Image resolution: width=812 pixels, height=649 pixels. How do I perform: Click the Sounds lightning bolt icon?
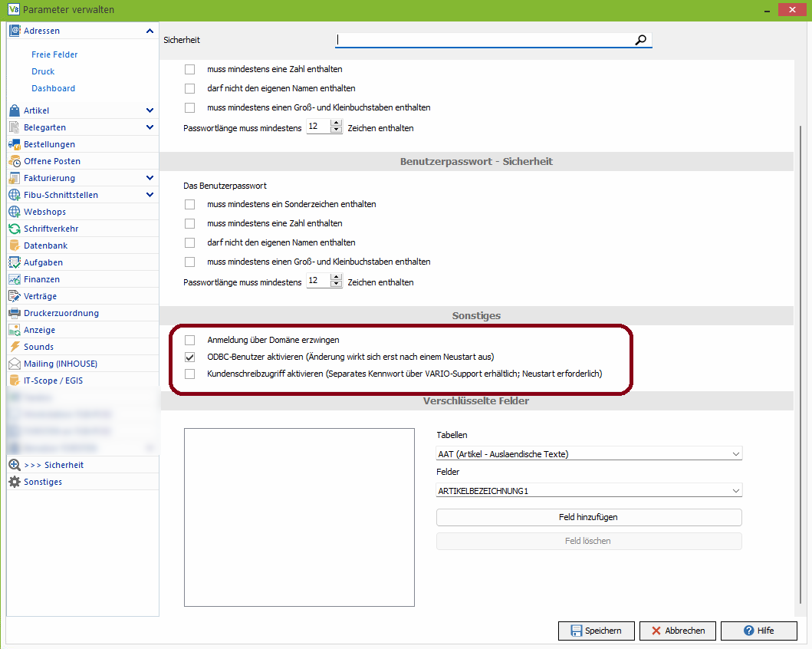15,347
